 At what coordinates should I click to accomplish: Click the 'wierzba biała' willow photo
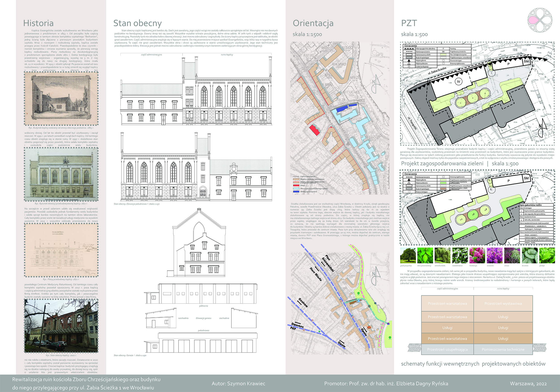[x=442, y=256]
